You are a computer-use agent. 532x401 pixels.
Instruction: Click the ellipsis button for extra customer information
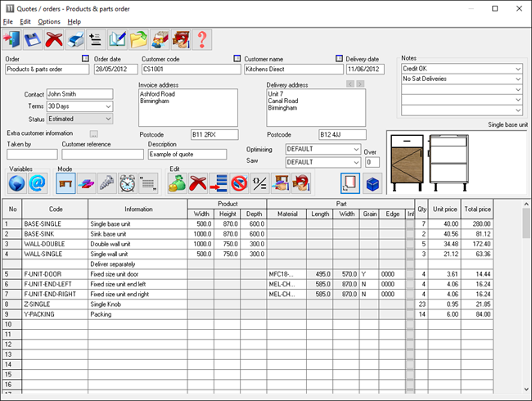94,133
